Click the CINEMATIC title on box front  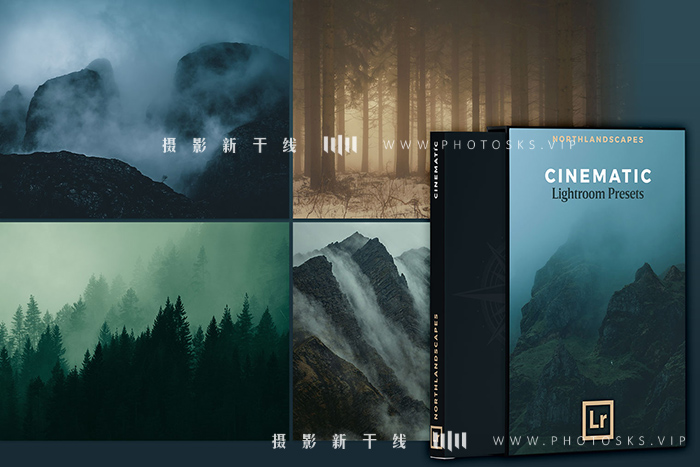click(598, 175)
